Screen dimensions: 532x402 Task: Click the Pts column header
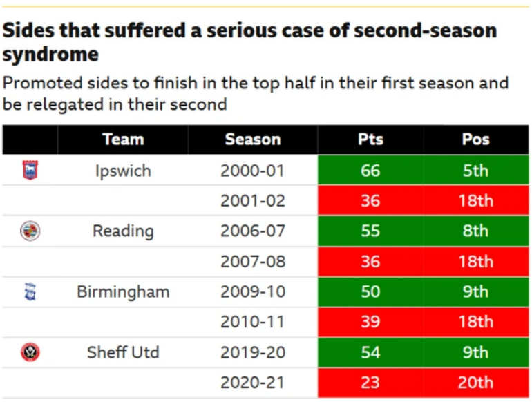pos(370,140)
